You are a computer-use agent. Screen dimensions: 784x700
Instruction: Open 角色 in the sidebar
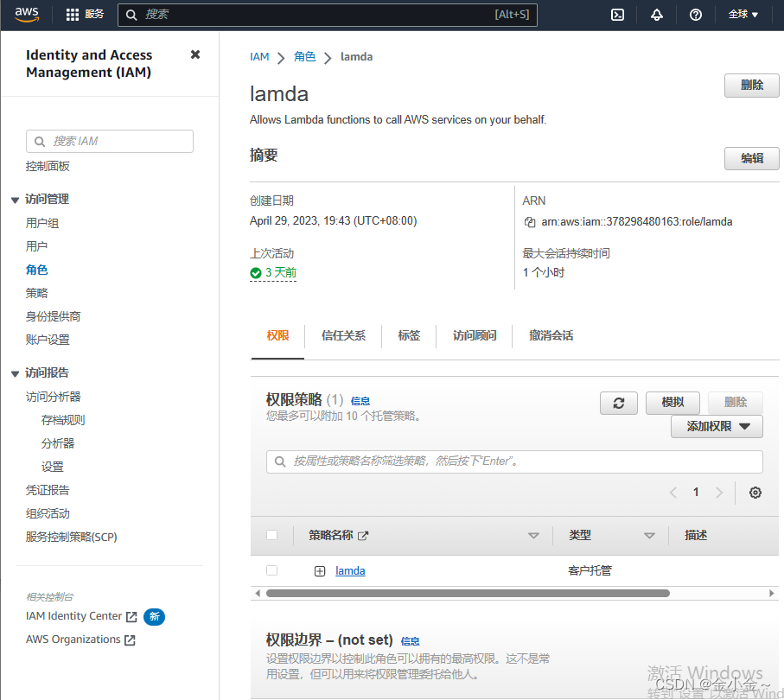coord(36,270)
